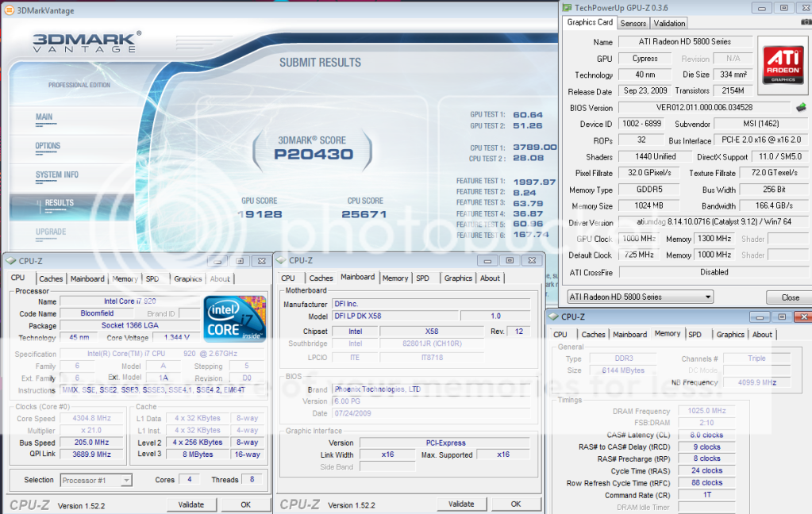Click the 3DMarkVantage title bar icon
This screenshot has height=514, width=812.
tap(9, 10)
